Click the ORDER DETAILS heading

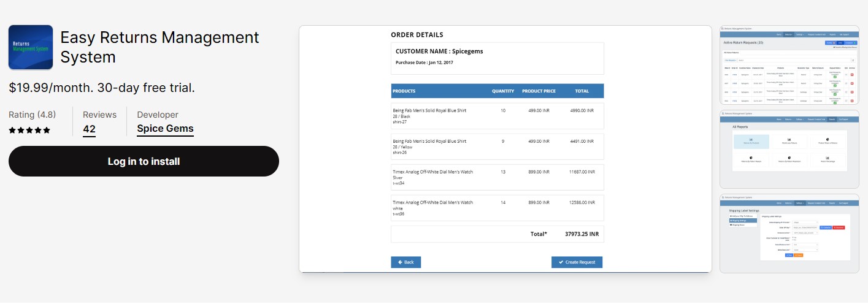click(417, 35)
